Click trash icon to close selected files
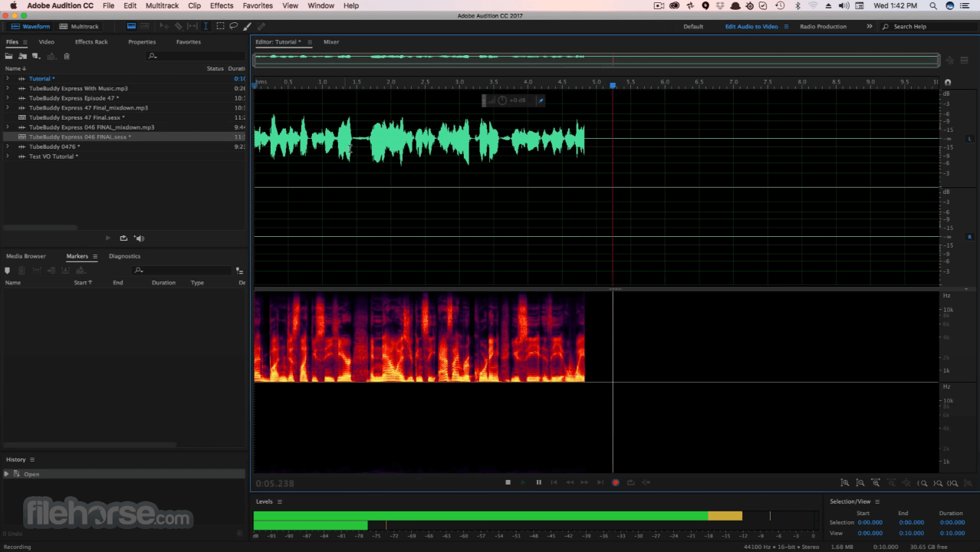 click(67, 56)
